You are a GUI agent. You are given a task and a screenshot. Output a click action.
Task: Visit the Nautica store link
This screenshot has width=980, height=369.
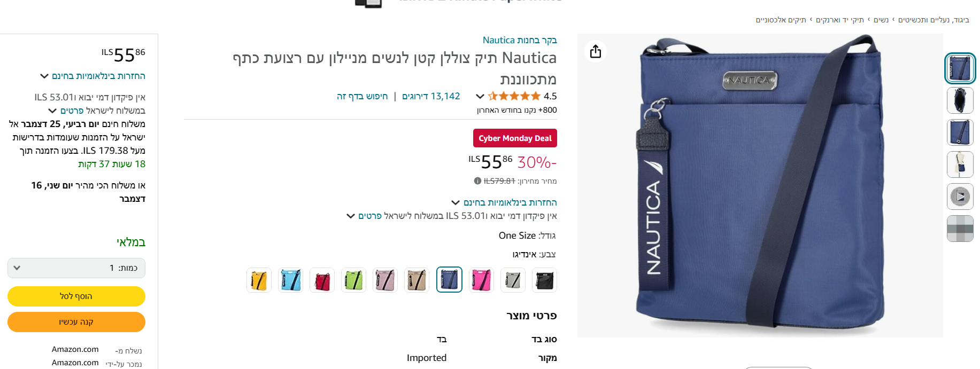pyautogui.click(x=520, y=40)
